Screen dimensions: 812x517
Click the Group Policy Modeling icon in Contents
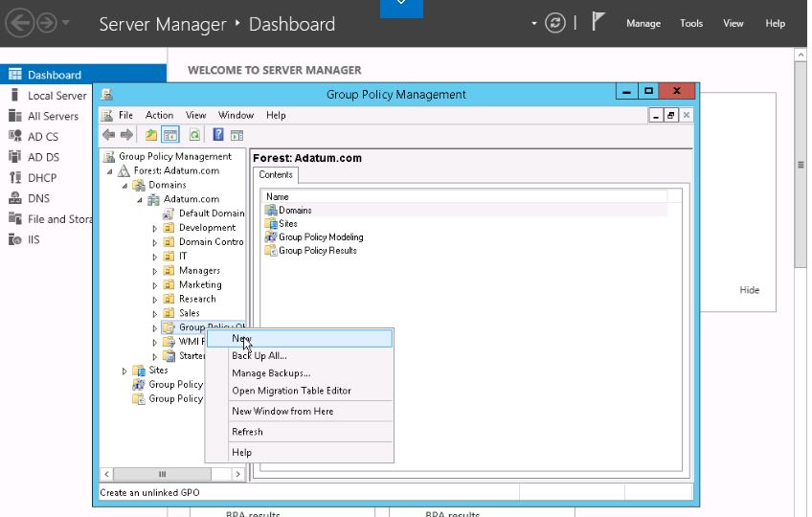click(271, 236)
